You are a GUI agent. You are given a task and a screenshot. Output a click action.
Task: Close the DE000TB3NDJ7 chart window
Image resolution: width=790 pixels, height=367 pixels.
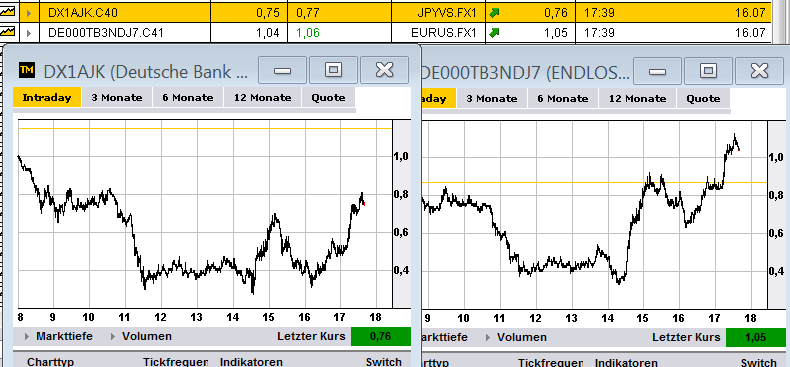[759, 71]
